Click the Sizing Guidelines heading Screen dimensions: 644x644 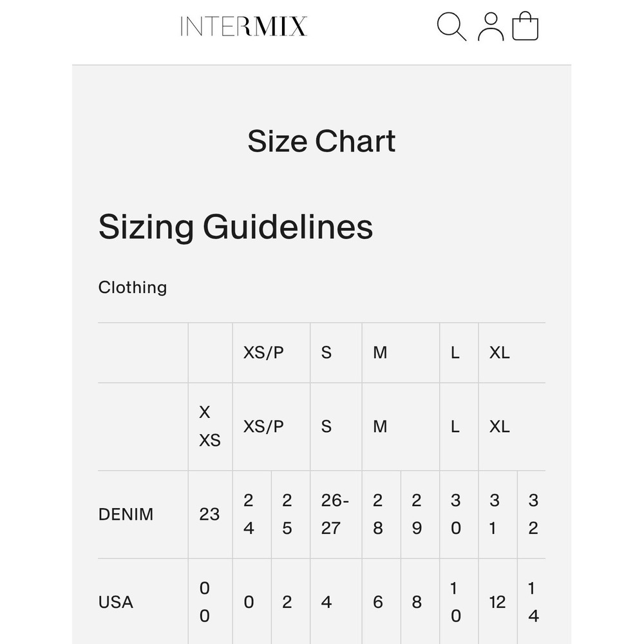(235, 227)
